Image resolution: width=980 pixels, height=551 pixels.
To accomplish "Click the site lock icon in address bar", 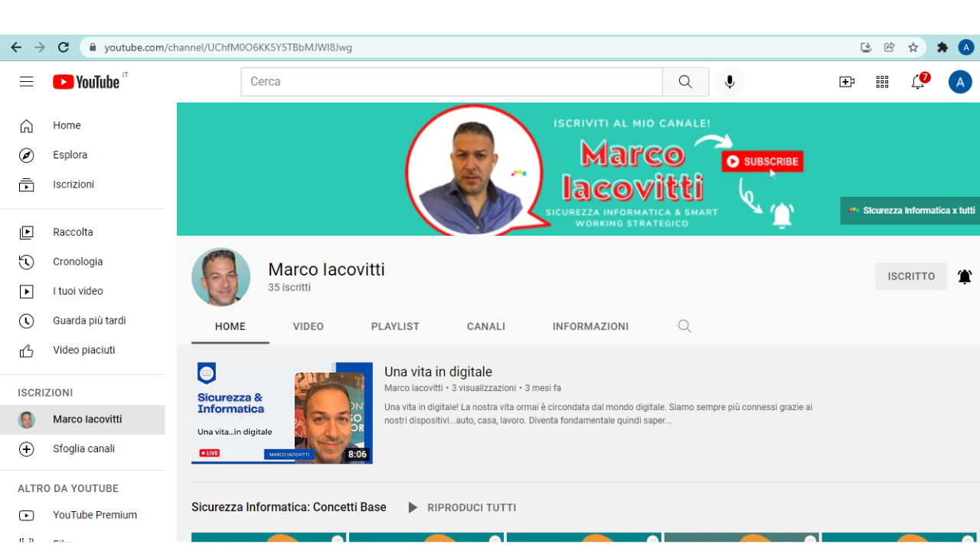I will [93, 47].
